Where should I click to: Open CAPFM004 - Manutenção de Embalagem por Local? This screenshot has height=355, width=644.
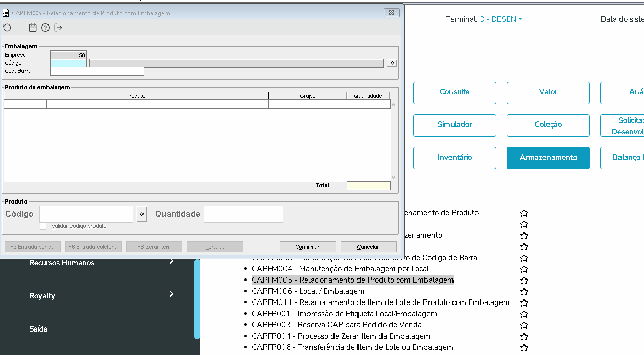[340, 269]
